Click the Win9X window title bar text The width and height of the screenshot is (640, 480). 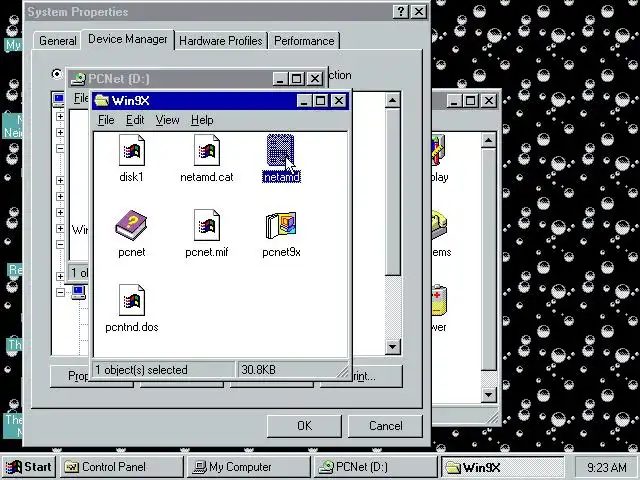tap(131, 100)
